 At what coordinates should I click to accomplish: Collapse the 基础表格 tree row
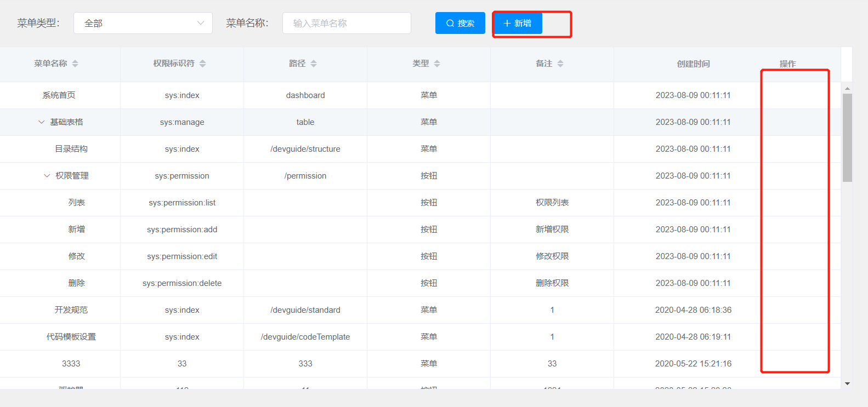click(x=41, y=122)
